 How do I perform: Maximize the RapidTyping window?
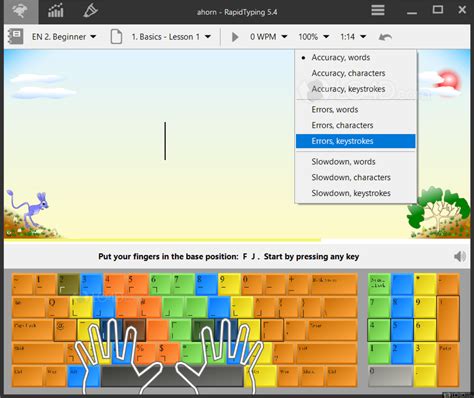[x=438, y=10]
